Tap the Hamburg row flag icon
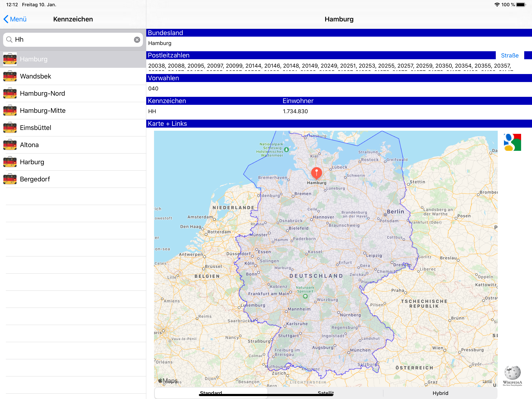Viewport: 532px width, 399px height. click(10, 59)
